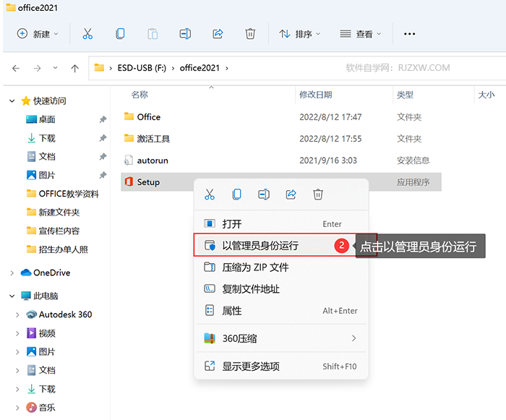Expand the 视频 tree node
The height and width of the screenshot is (420, 506).
tap(17, 333)
